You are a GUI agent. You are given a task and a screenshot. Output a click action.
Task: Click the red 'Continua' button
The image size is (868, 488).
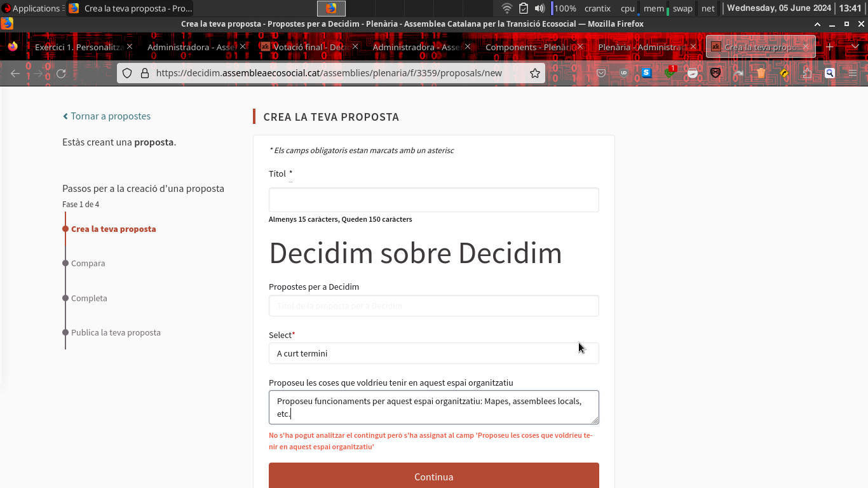[x=434, y=475]
